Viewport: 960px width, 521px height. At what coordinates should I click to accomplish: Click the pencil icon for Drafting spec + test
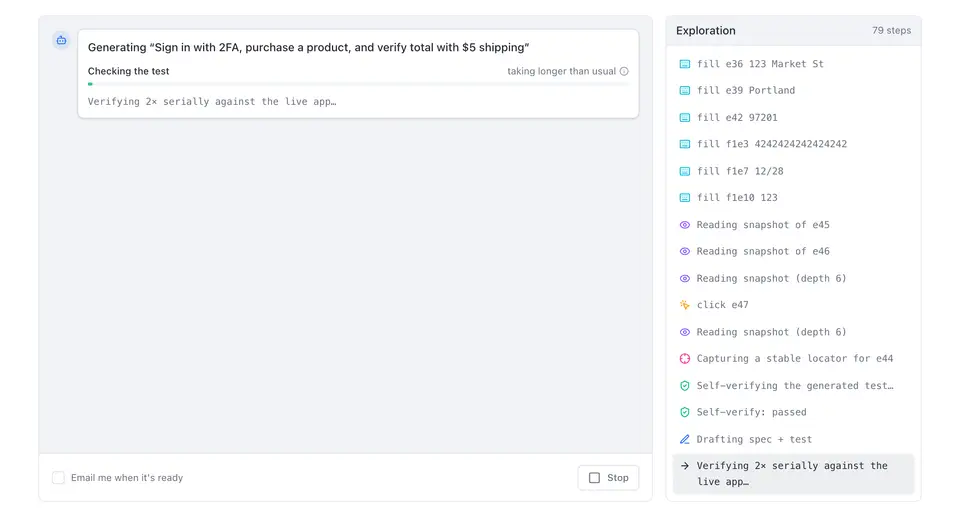coord(684,440)
